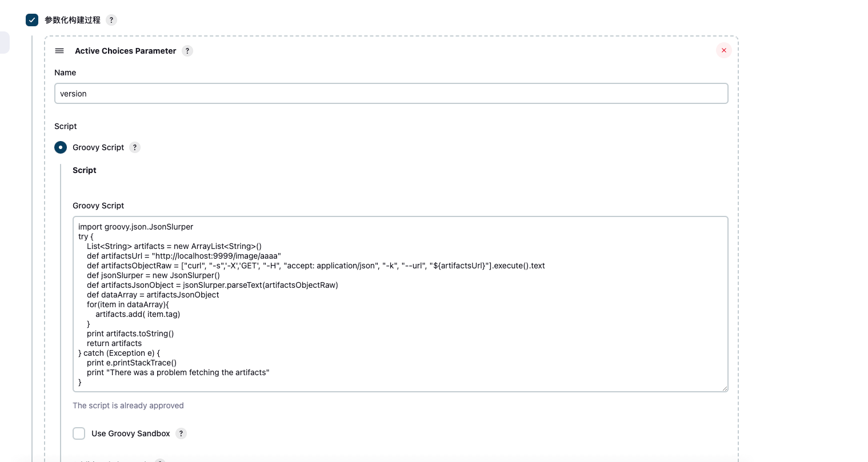Open help for 参数化构建过程
Screen dimensions: 868x462
[x=111, y=20]
